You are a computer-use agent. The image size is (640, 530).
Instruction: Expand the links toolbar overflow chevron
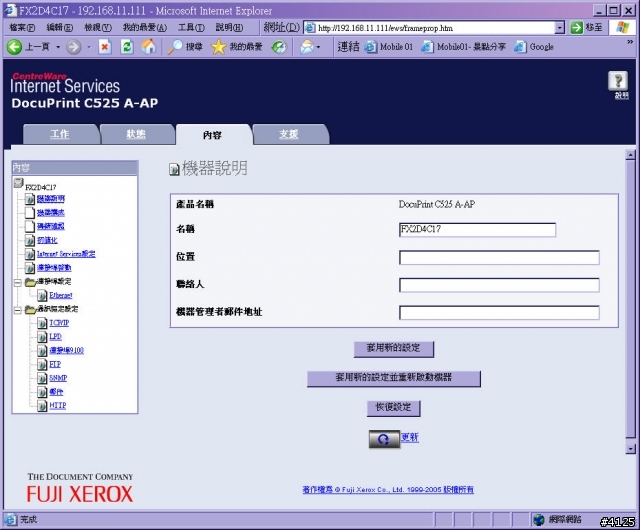tap(630, 42)
